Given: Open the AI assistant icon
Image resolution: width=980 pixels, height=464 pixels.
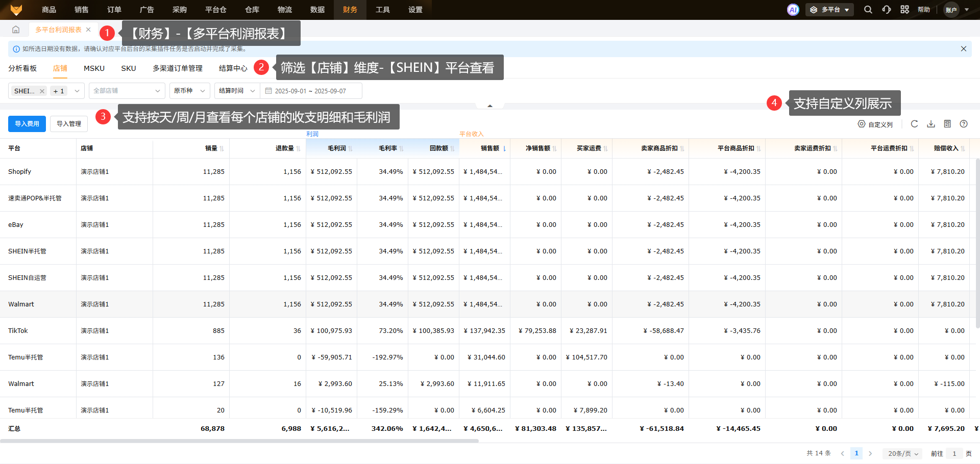Looking at the screenshot, I should [793, 10].
